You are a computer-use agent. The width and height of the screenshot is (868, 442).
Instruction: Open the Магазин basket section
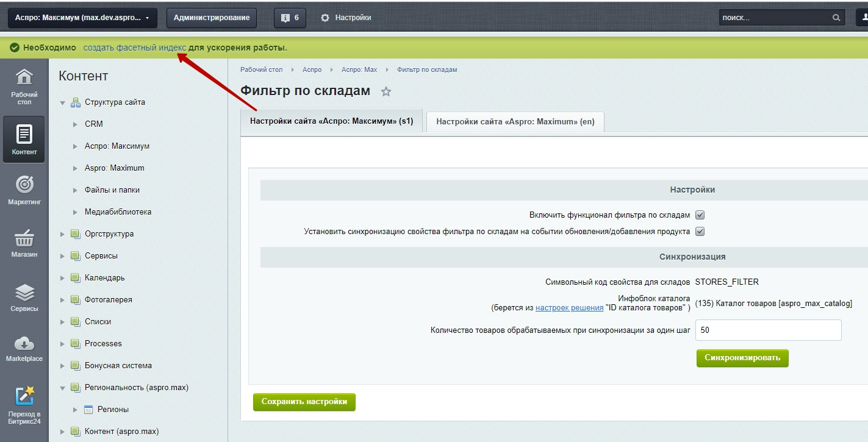(24, 243)
